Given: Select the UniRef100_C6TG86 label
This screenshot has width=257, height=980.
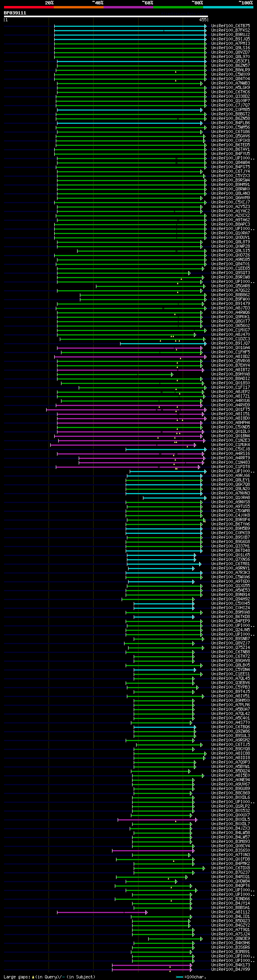Looking at the screenshot, I should [x=230, y=132].
